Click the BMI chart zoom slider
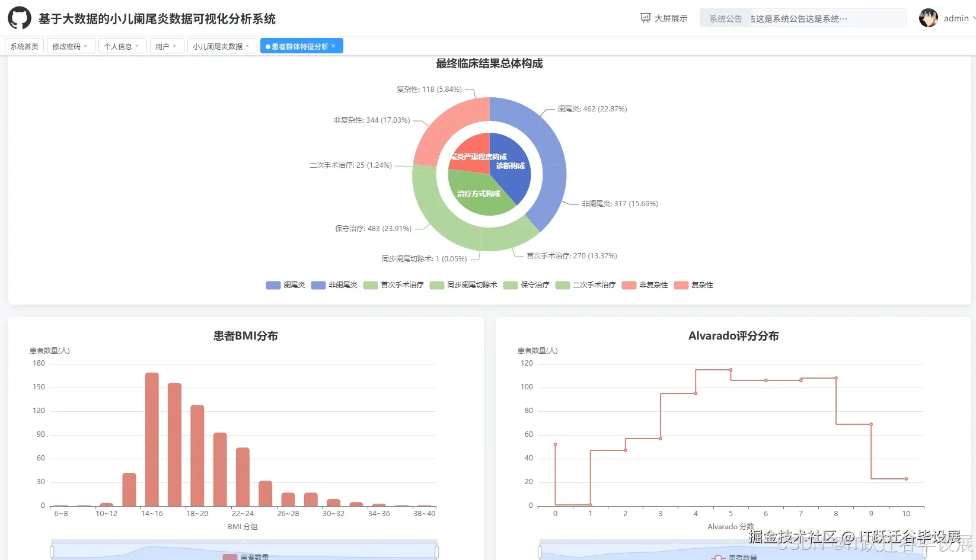The width and height of the screenshot is (976, 560). coord(244,549)
